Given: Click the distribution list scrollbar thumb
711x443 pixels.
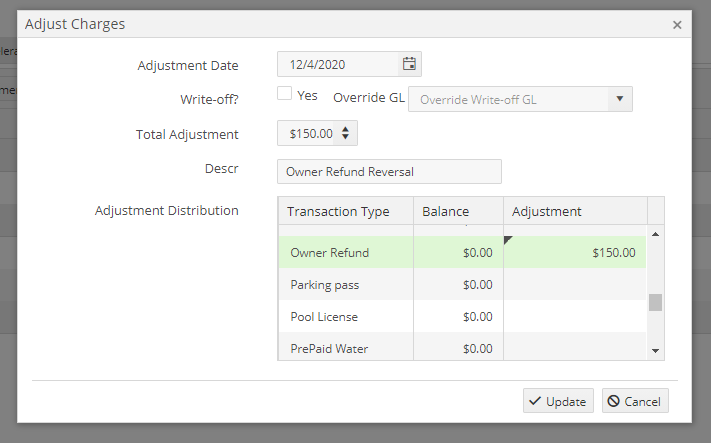Looking at the screenshot, I should tap(656, 303).
